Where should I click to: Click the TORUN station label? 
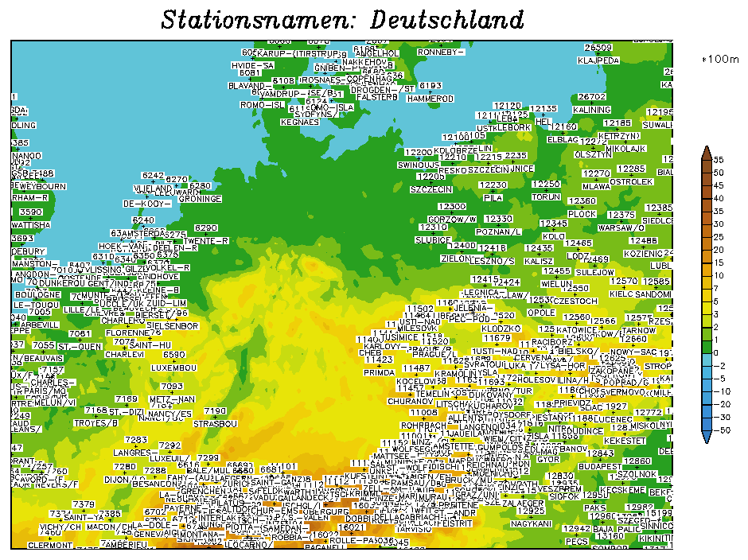[546, 196]
